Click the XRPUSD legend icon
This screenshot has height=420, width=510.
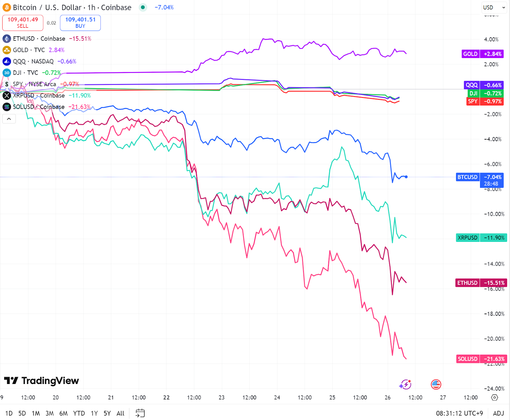coord(7,95)
